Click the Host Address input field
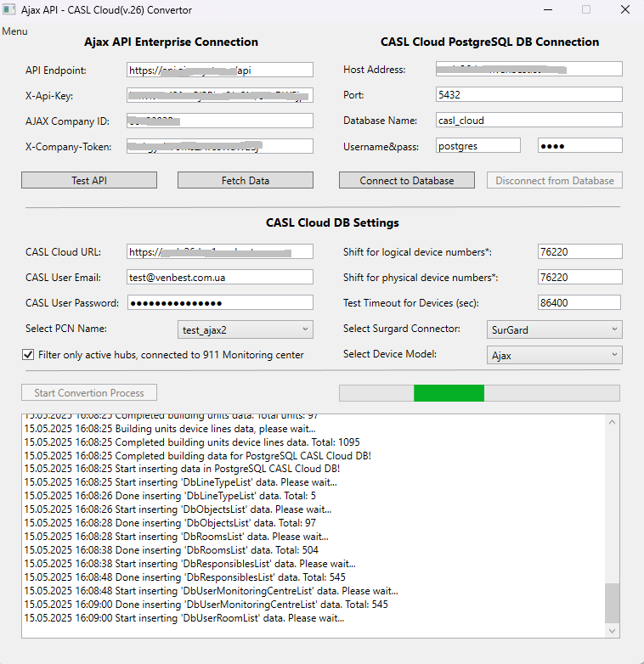Image resolution: width=644 pixels, height=664 pixels. 529,69
